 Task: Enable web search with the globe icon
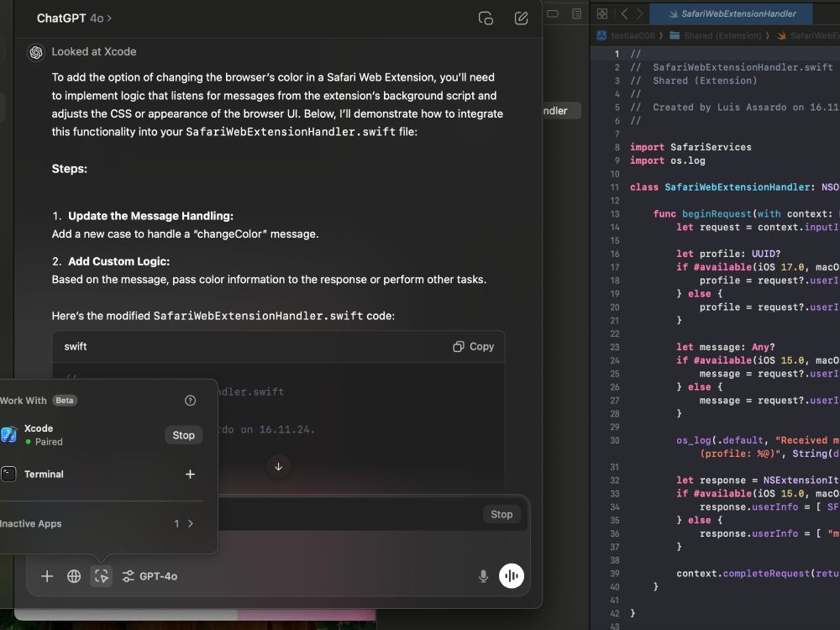74,576
